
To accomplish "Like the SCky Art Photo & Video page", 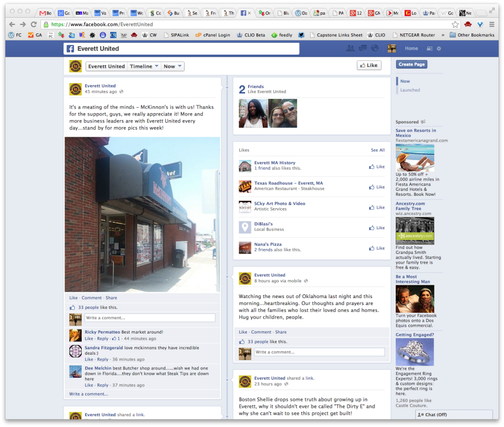I will point(377,207).
